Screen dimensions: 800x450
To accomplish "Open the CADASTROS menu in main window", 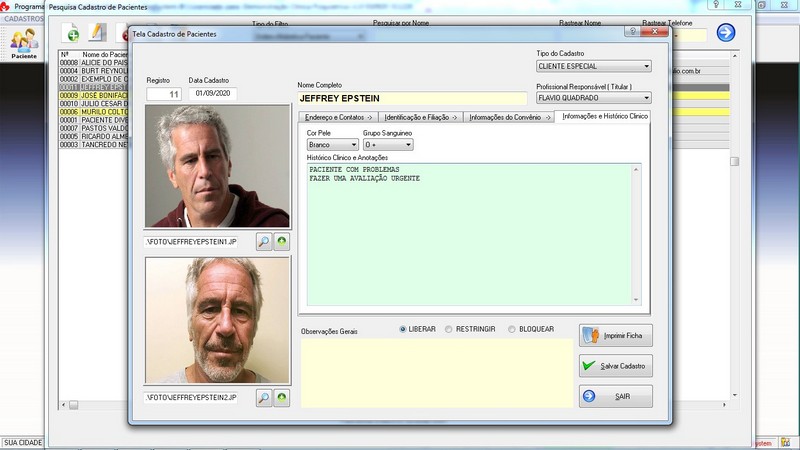I will point(23,19).
